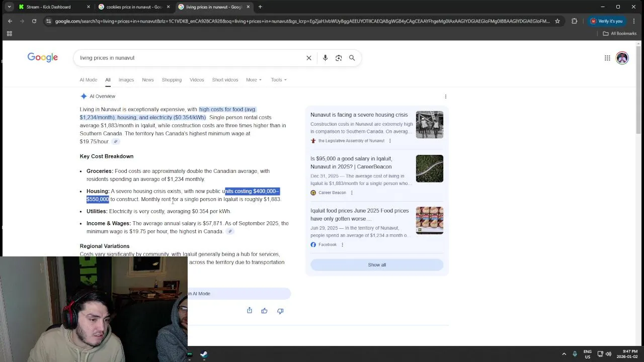Open the volume speaker tray icon
Image resolution: width=644 pixels, height=362 pixels.
tap(608, 354)
